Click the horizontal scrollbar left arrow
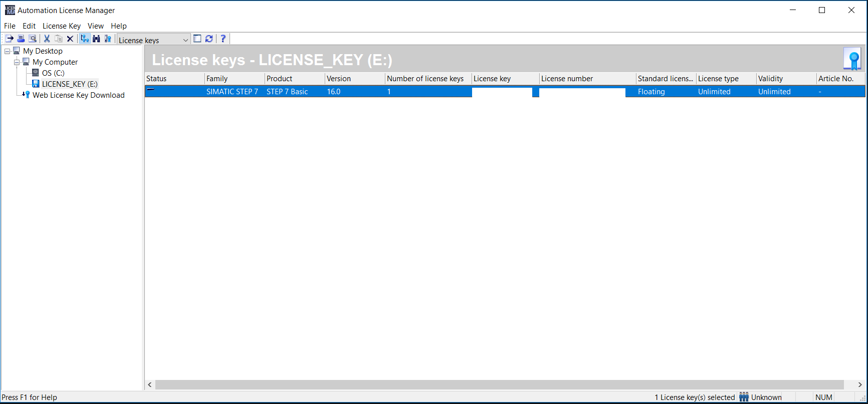 click(x=150, y=385)
